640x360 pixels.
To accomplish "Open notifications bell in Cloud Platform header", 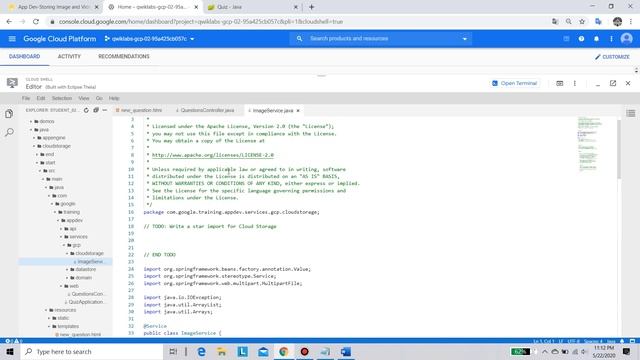I will click(x=596, y=39).
